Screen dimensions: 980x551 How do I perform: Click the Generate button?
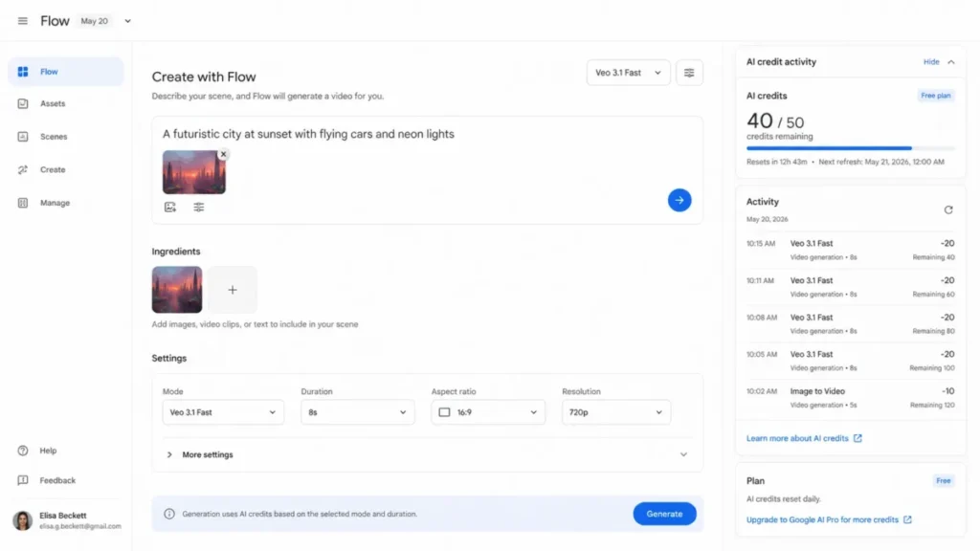point(664,514)
